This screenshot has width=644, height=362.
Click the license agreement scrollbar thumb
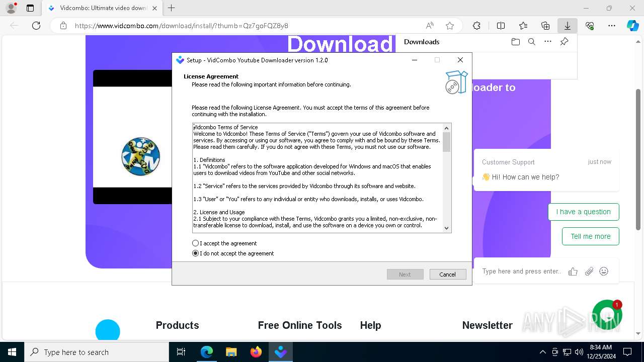446,142
